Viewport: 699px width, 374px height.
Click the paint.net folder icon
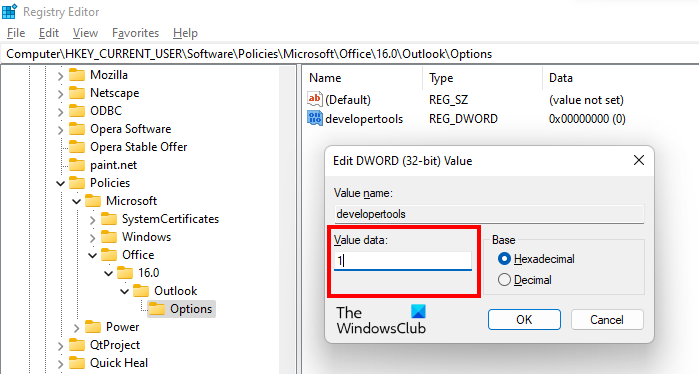point(77,165)
